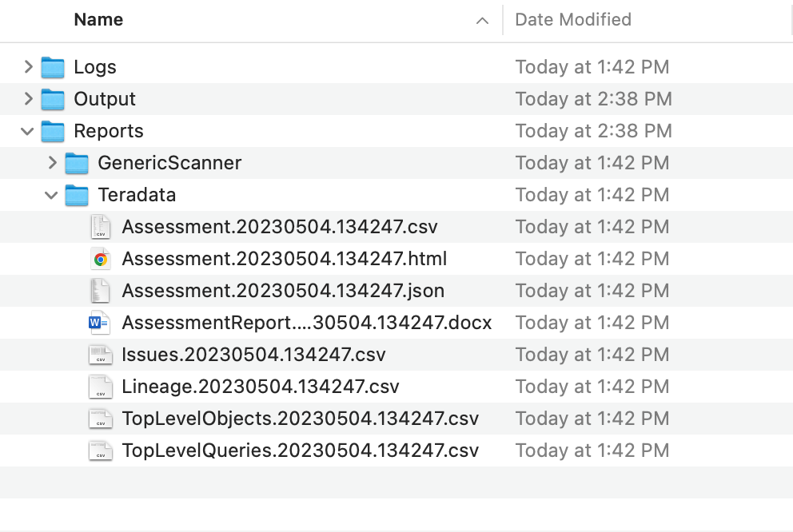Select the Logs folder icon
This screenshot has width=793, height=532.
pyautogui.click(x=52, y=67)
